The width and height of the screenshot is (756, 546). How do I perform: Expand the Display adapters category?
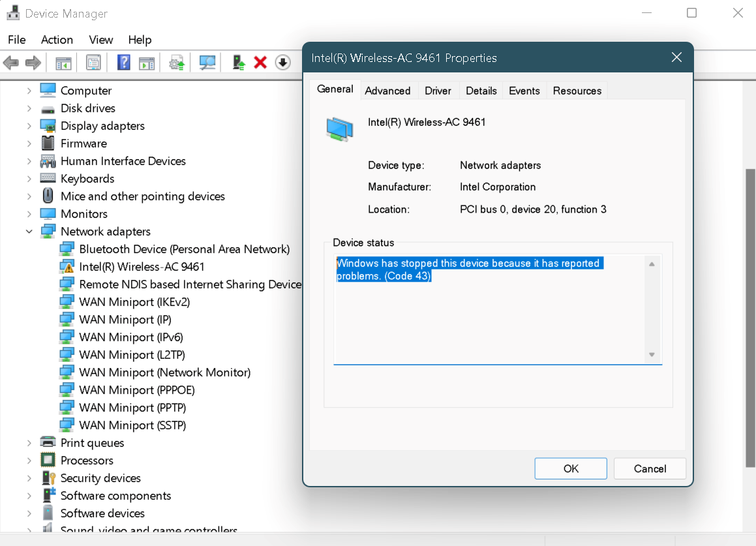(29, 126)
